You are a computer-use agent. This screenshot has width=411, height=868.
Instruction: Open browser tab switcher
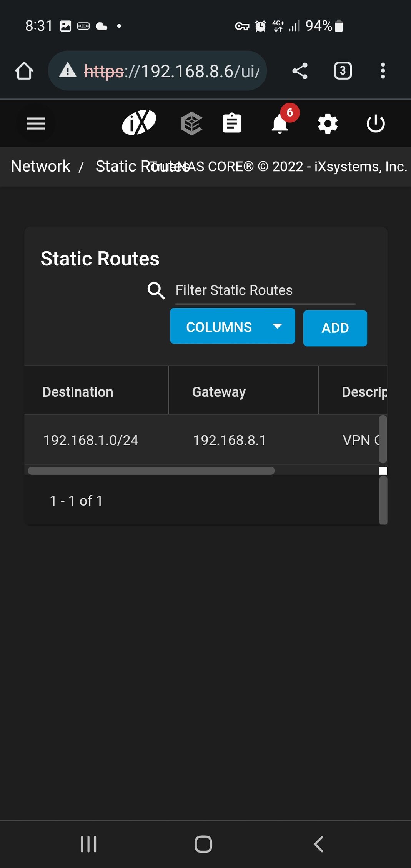click(343, 71)
